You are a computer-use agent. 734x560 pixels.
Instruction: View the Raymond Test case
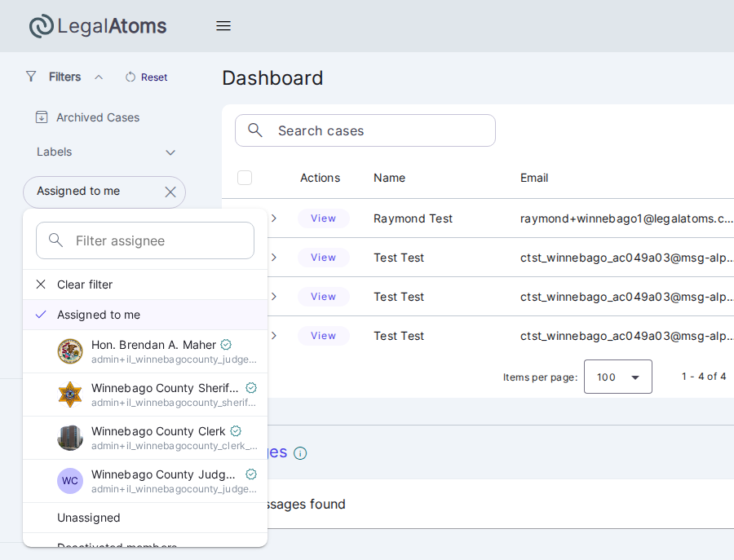pyautogui.click(x=324, y=218)
